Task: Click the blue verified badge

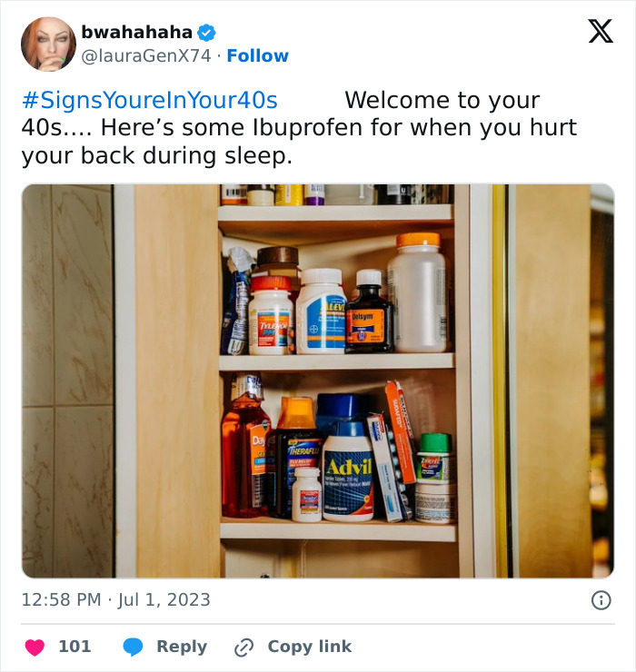Action: [207, 33]
